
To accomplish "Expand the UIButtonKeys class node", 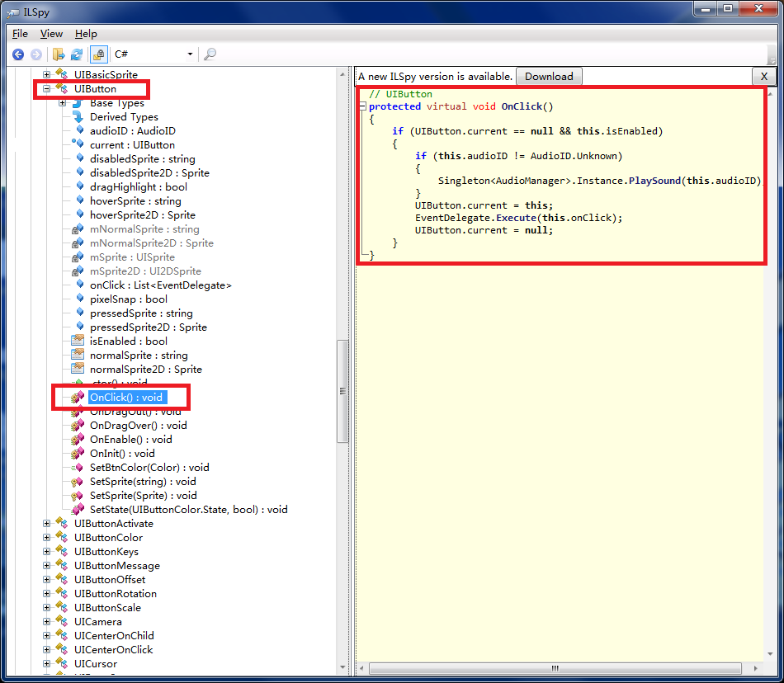I will (46, 552).
